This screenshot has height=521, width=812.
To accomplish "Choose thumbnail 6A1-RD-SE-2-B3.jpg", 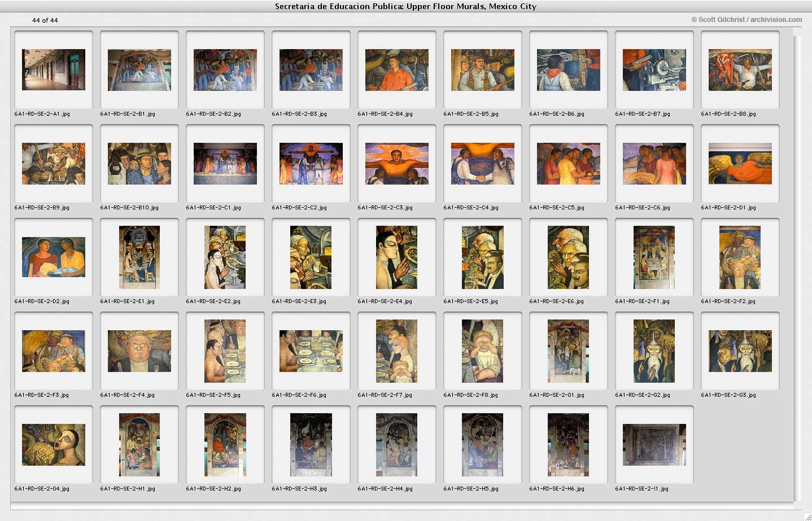I will (x=311, y=70).
